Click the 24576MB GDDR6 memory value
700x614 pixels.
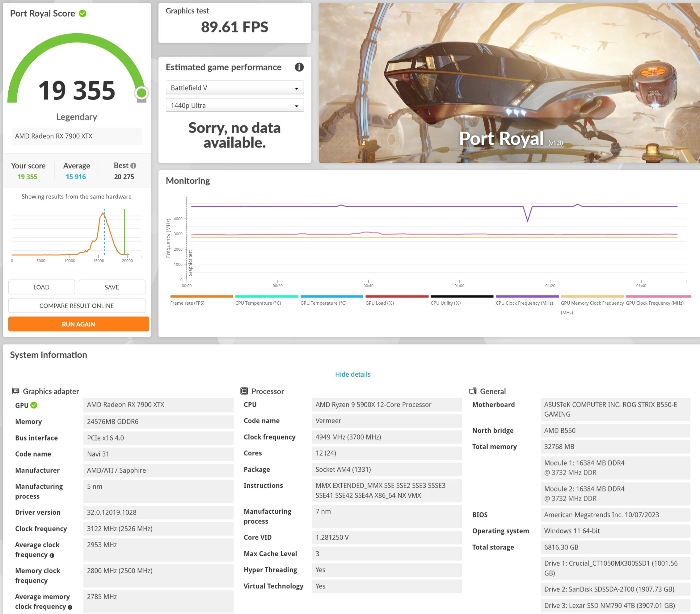[x=158, y=422]
